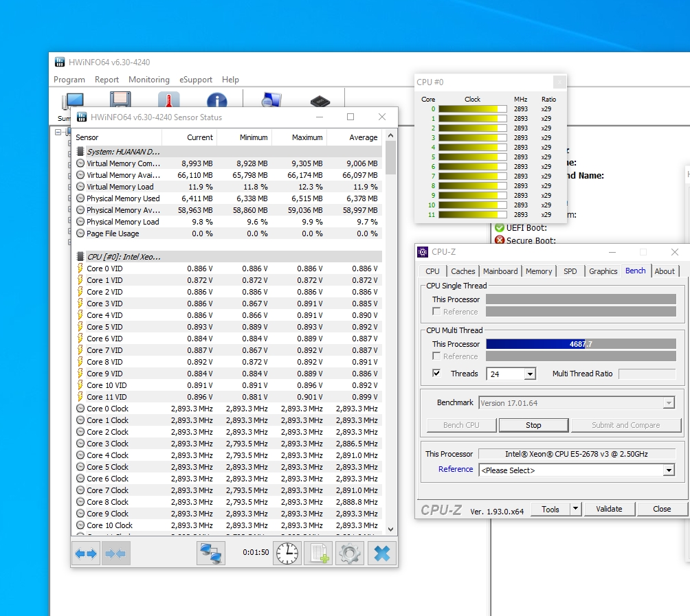Open the Threads count dropdown showing 24
Viewport: 690px width, 616px height.
[x=529, y=374]
